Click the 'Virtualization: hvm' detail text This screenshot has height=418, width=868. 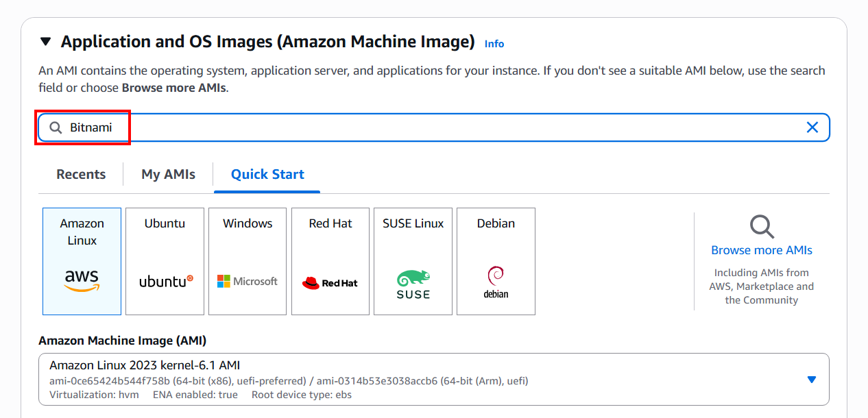pos(94,395)
